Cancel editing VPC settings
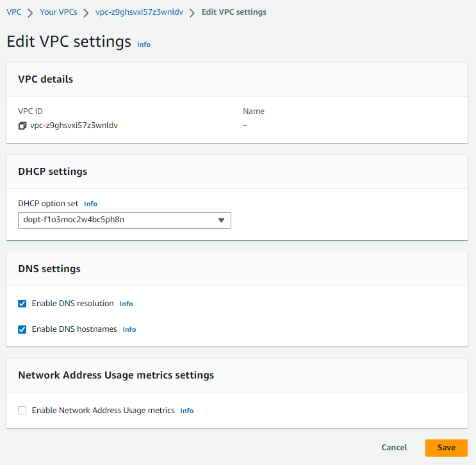Viewport: 476px width, 465px height. tap(394, 448)
